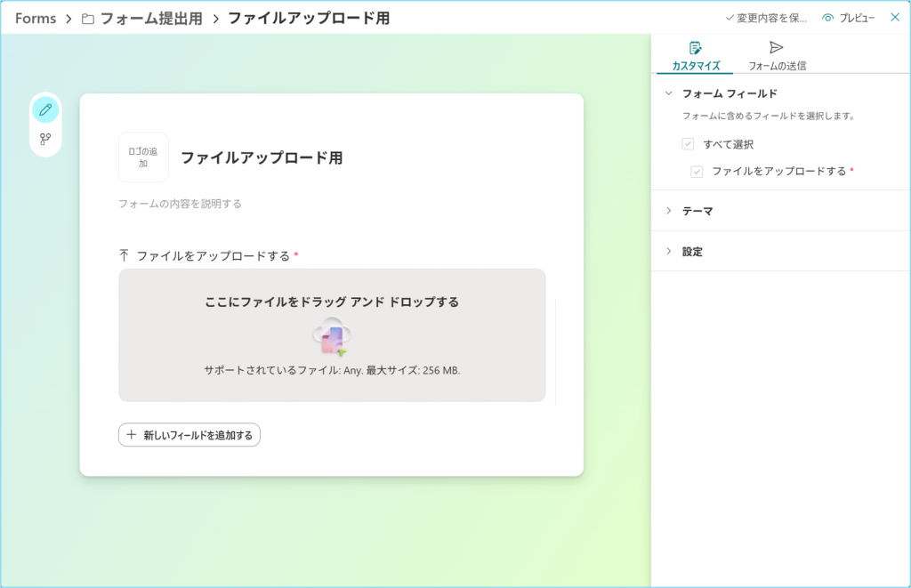Viewport: 911px width, 588px height.
Task: Click the eye icon for プレビュー
Action: point(828,18)
